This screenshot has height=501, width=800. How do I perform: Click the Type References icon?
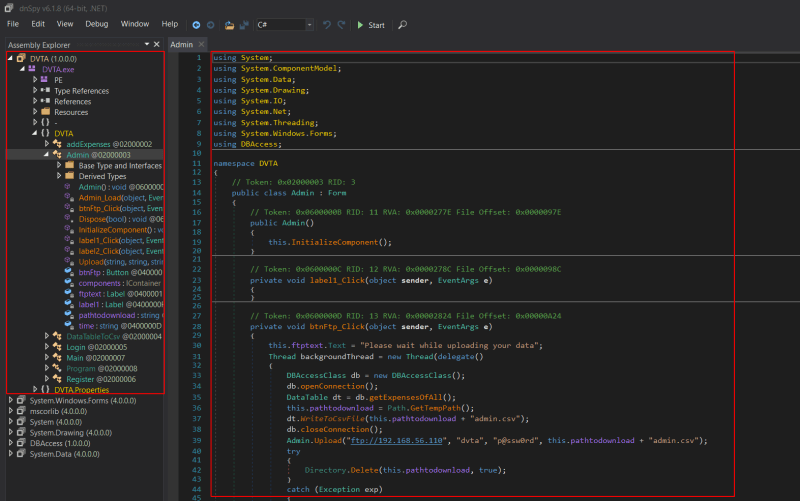[x=45, y=90]
